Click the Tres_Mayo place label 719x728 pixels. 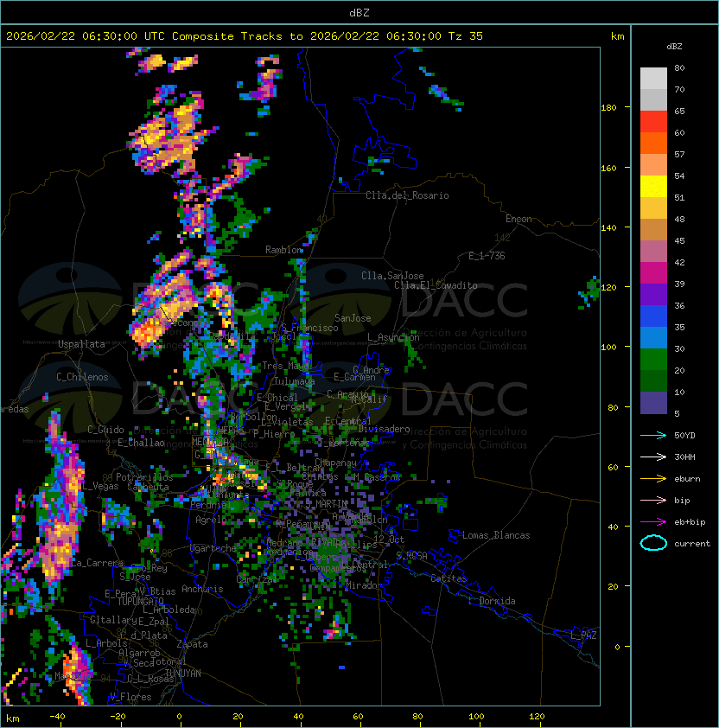(285, 366)
